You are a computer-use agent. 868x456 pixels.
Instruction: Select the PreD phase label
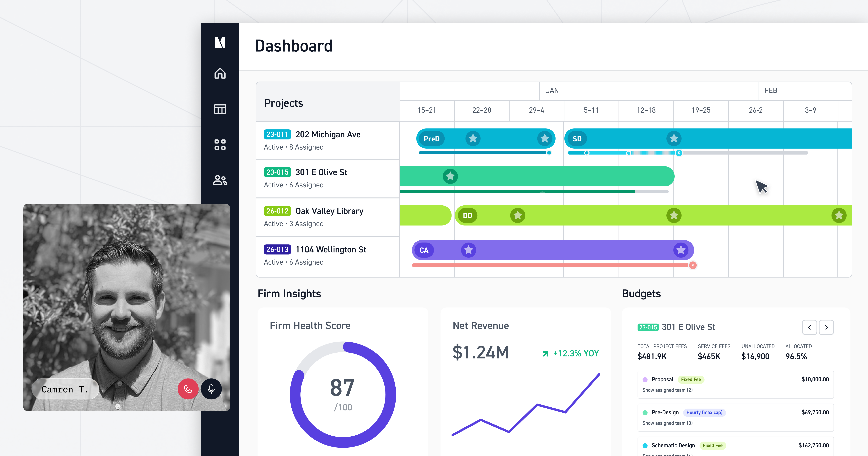click(x=431, y=139)
